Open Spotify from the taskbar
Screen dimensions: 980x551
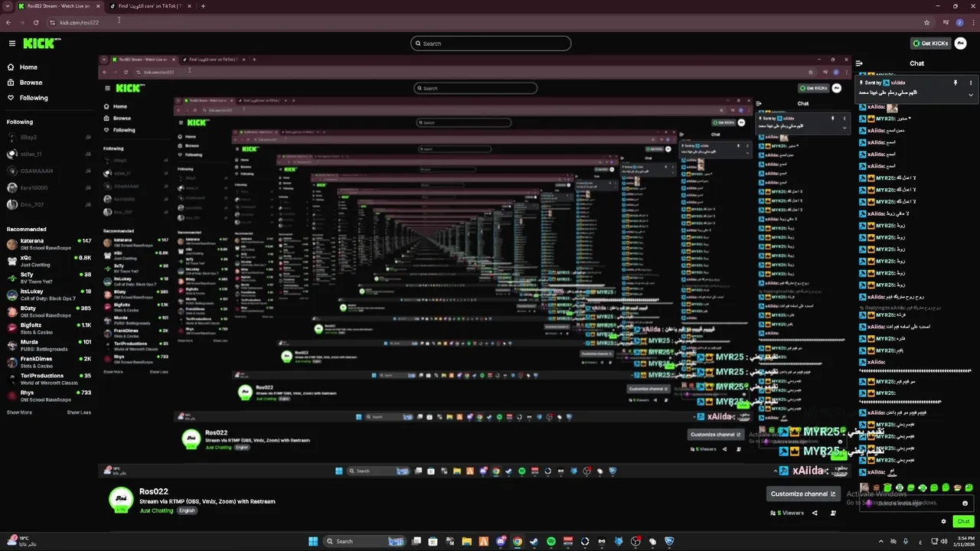(551, 541)
